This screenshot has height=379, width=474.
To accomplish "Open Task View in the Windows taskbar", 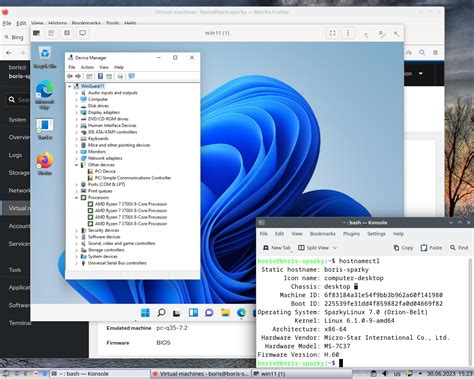I will tap(177, 313).
